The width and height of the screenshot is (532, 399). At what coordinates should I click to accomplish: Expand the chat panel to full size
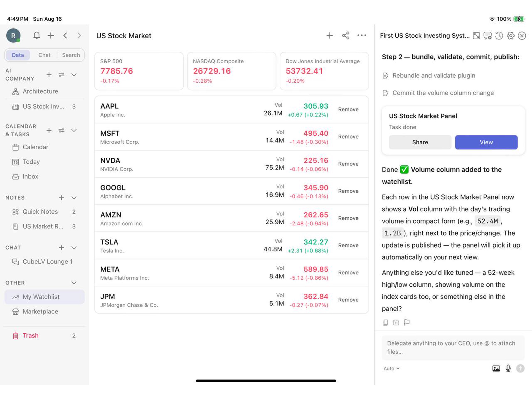click(x=477, y=36)
